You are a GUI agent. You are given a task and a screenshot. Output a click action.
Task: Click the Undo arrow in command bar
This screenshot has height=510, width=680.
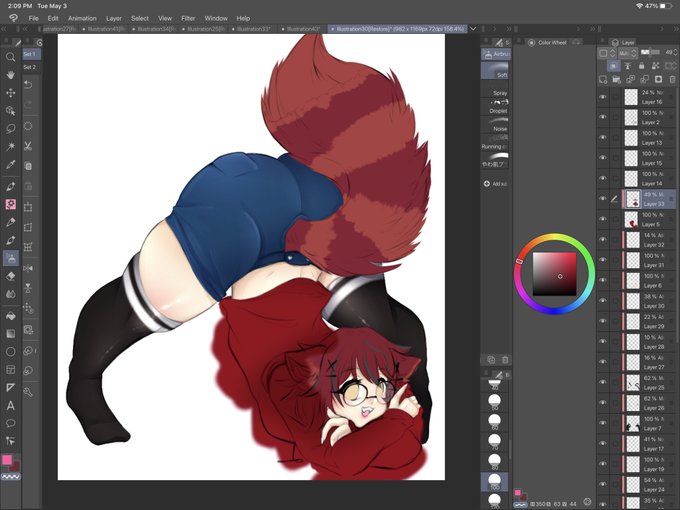coord(28,85)
